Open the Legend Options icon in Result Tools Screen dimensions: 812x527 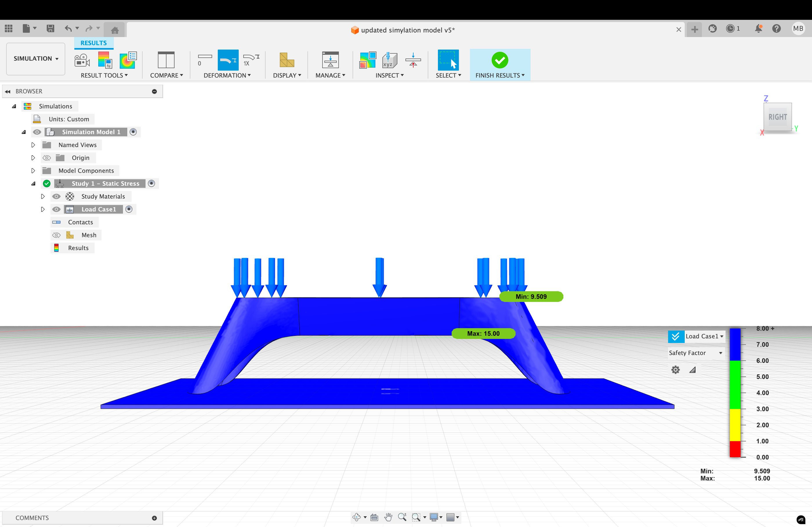(105, 60)
